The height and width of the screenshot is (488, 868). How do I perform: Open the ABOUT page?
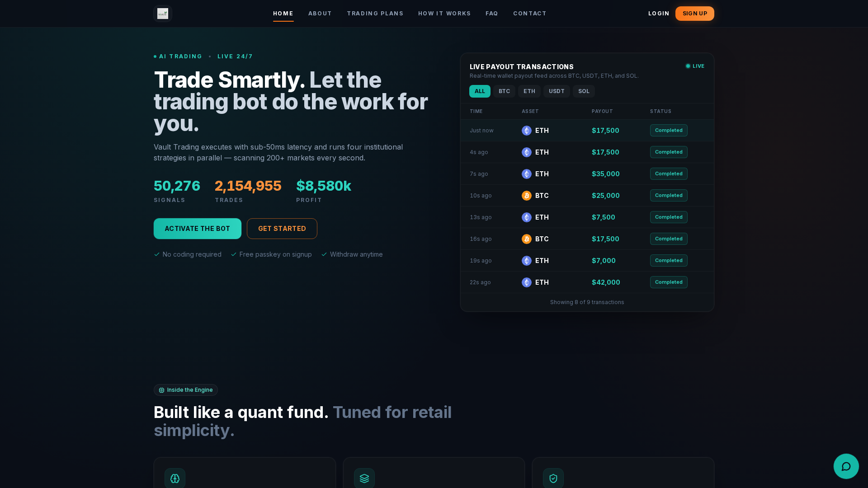[x=320, y=14]
